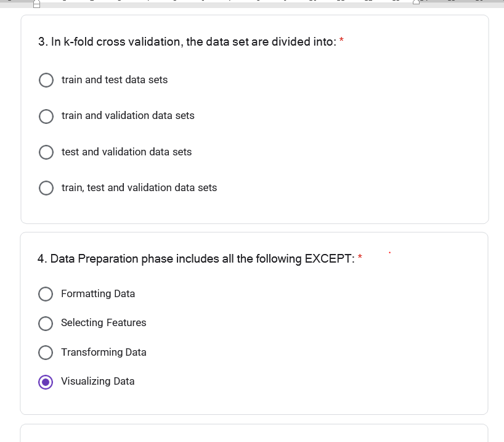504x442 pixels.
Task: Click the partially visible question card at bottom
Action: tap(254, 433)
